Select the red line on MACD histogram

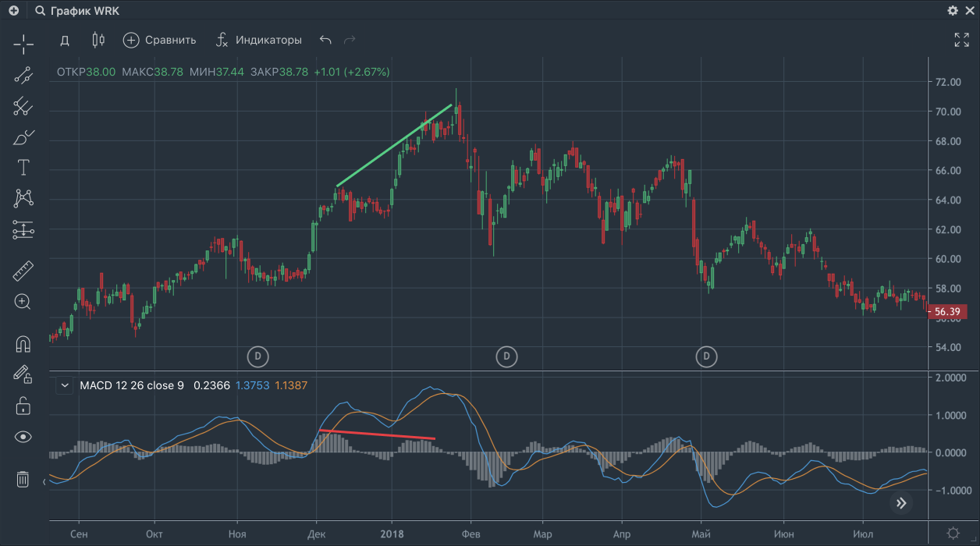(x=377, y=434)
